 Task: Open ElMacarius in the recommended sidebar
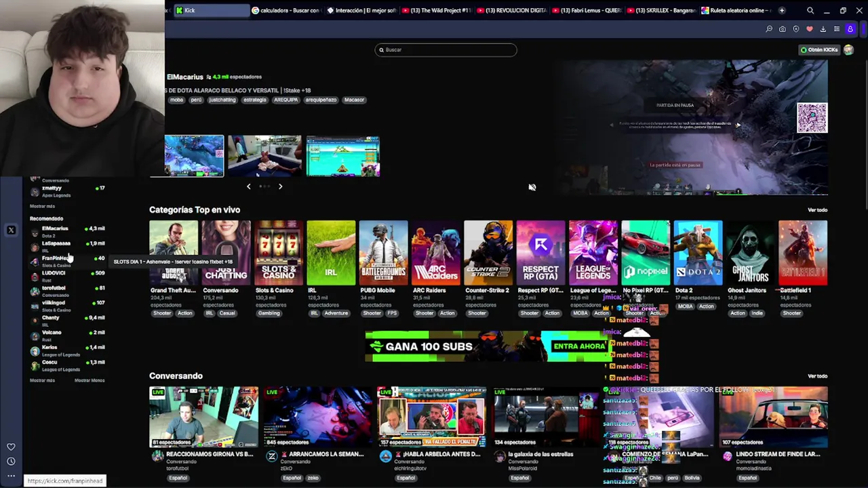coord(67,231)
